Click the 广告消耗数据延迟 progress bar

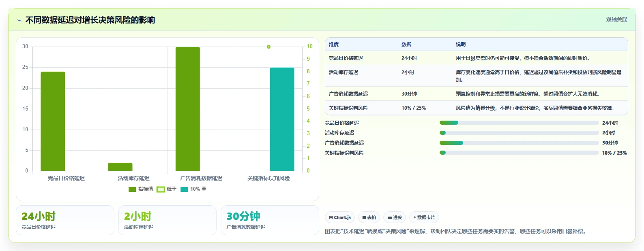click(519, 143)
